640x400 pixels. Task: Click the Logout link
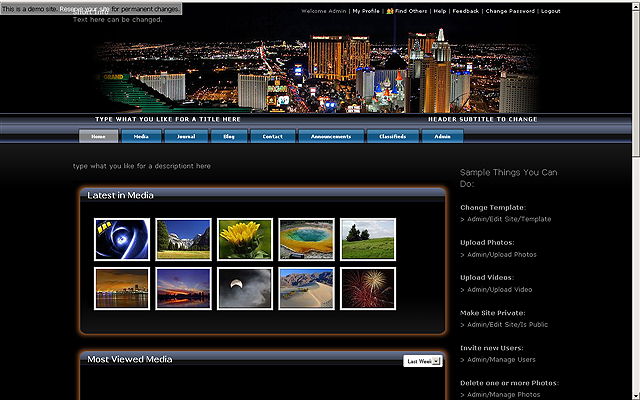click(550, 11)
